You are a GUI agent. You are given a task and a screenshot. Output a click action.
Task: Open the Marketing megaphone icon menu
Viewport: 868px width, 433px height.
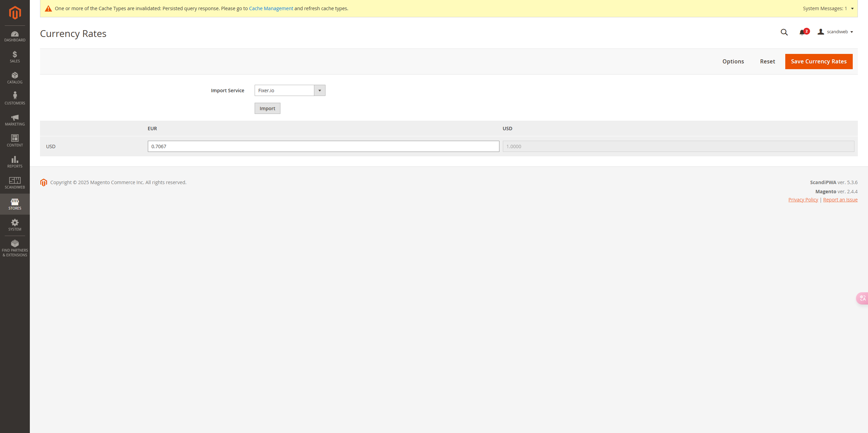click(x=15, y=120)
